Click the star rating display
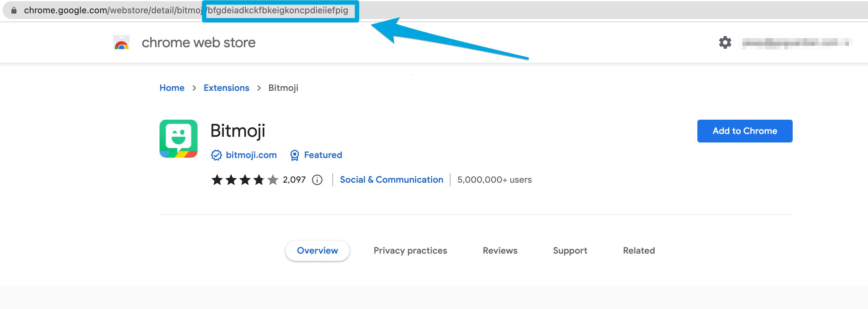This screenshot has height=309, width=868. pyautogui.click(x=245, y=180)
